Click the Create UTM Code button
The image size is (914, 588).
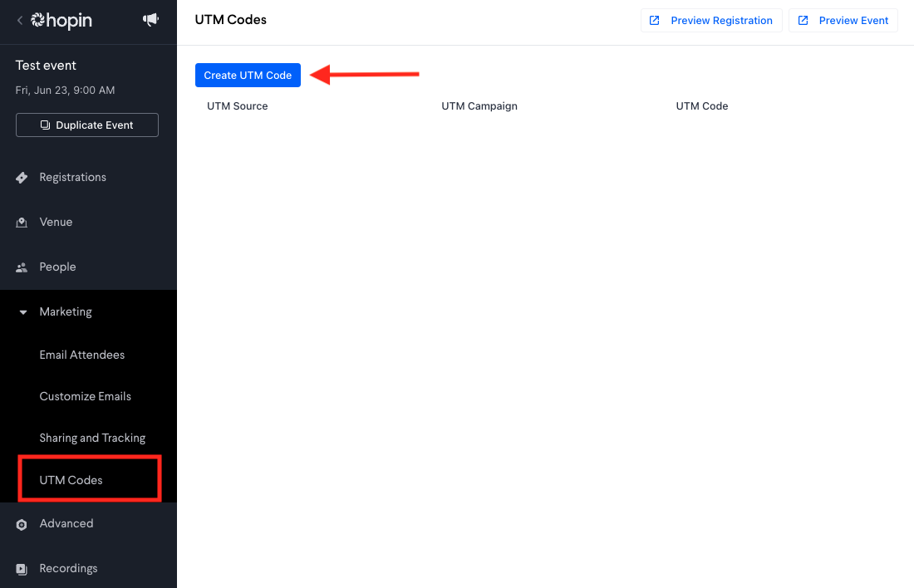point(248,76)
